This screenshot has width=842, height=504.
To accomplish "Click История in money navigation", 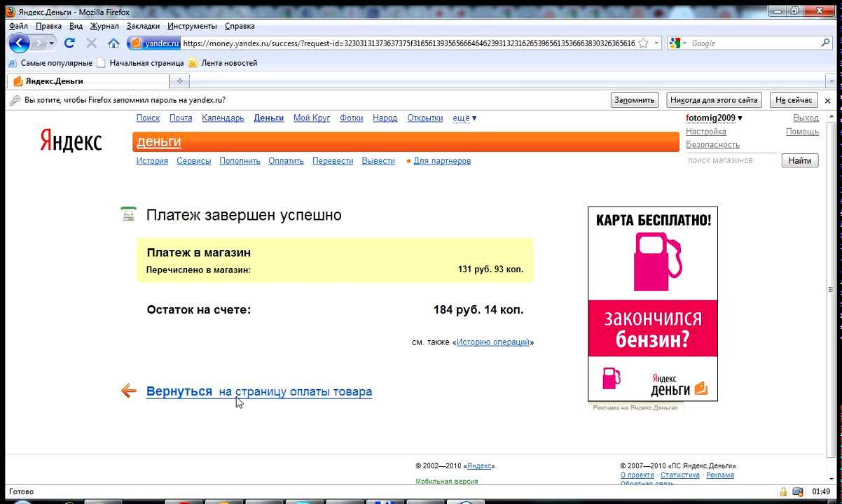I will click(152, 161).
